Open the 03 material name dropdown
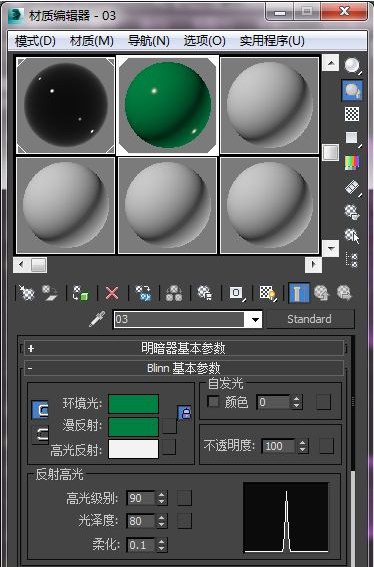 (255, 320)
